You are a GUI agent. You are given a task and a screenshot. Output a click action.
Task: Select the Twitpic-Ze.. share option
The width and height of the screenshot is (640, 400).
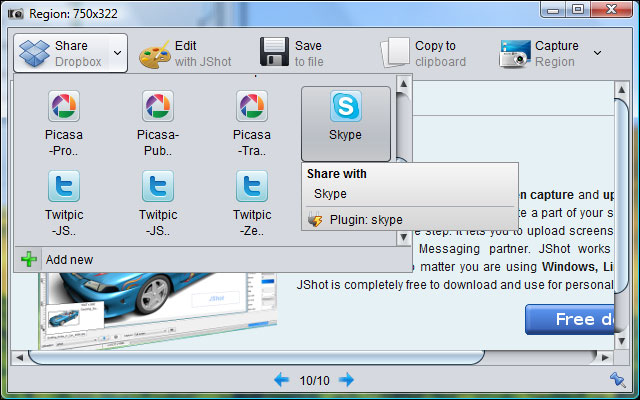252,200
